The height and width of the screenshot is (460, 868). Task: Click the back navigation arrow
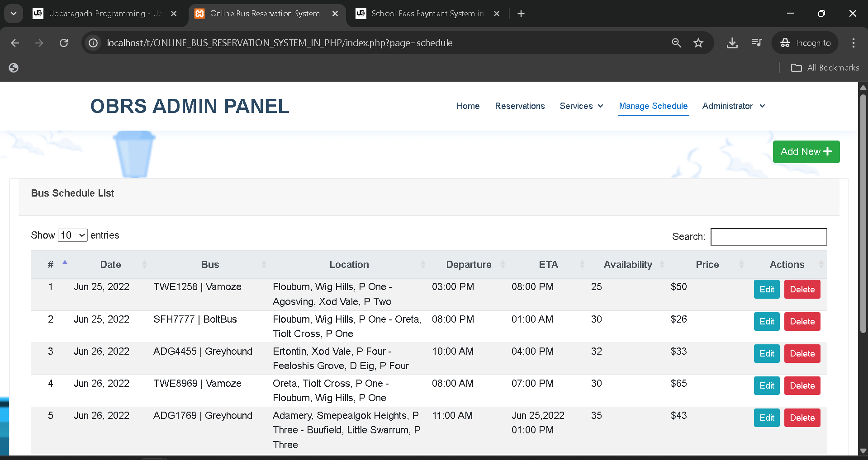pos(15,43)
